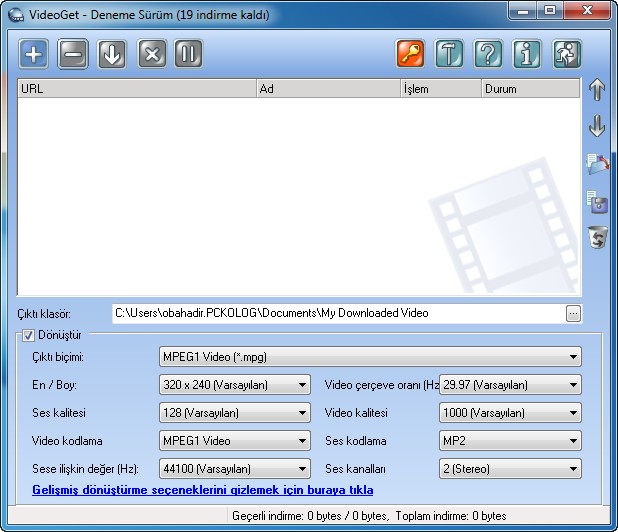Open registration with the orange key icon
The height and width of the screenshot is (532, 618).
pyautogui.click(x=410, y=54)
